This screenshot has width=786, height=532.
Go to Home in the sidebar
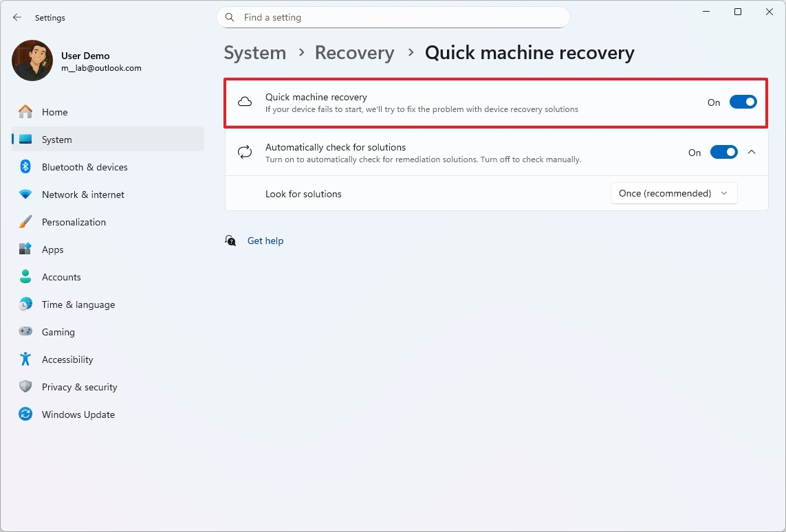pyautogui.click(x=55, y=111)
